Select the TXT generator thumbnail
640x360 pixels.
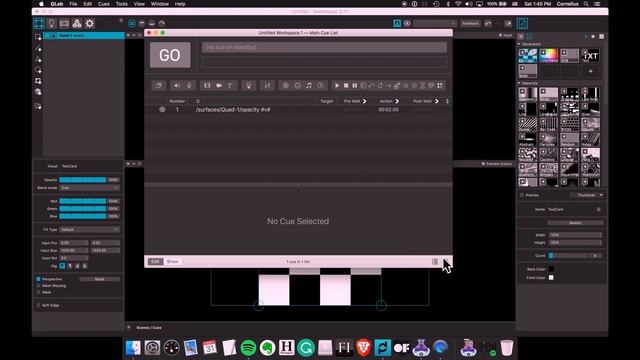(590, 56)
